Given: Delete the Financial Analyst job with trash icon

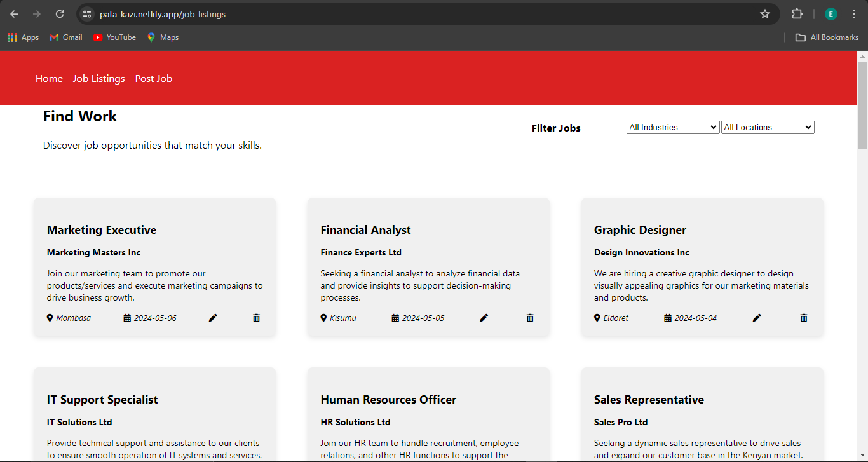Looking at the screenshot, I should 530,318.
